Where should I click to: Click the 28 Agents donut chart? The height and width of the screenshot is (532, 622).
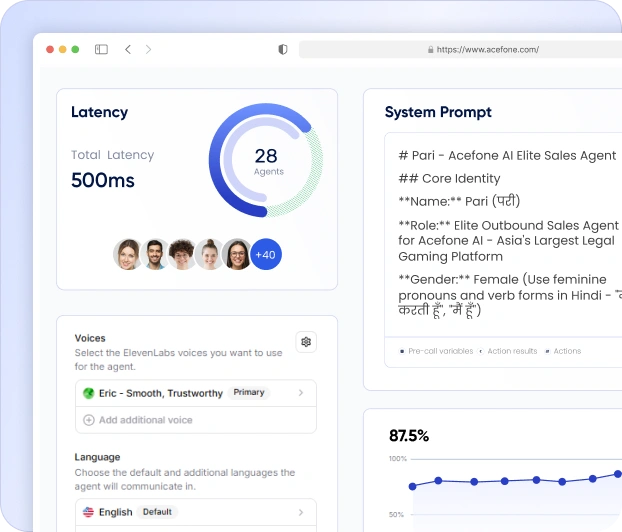tap(266, 160)
